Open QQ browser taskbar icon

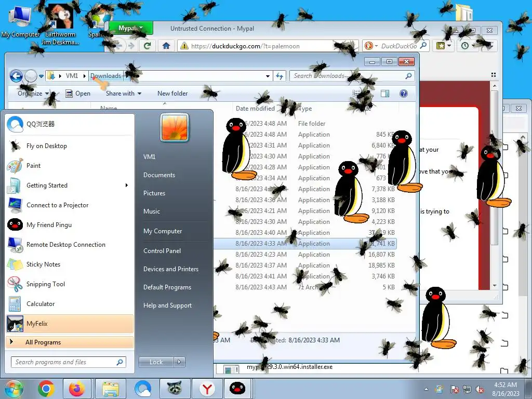143,389
